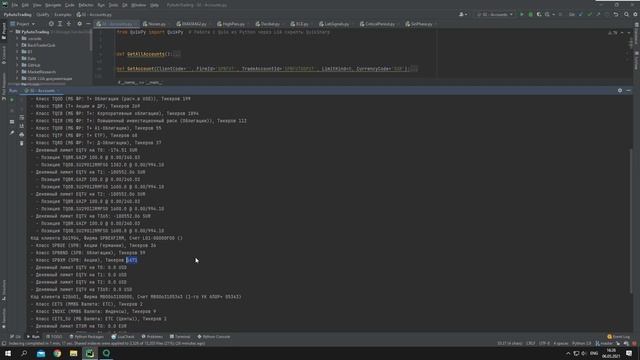The width and height of the screenshot is (640, 360).
Task: Click the stop icon in Run panel sidebar
Action: coord(12,111)
